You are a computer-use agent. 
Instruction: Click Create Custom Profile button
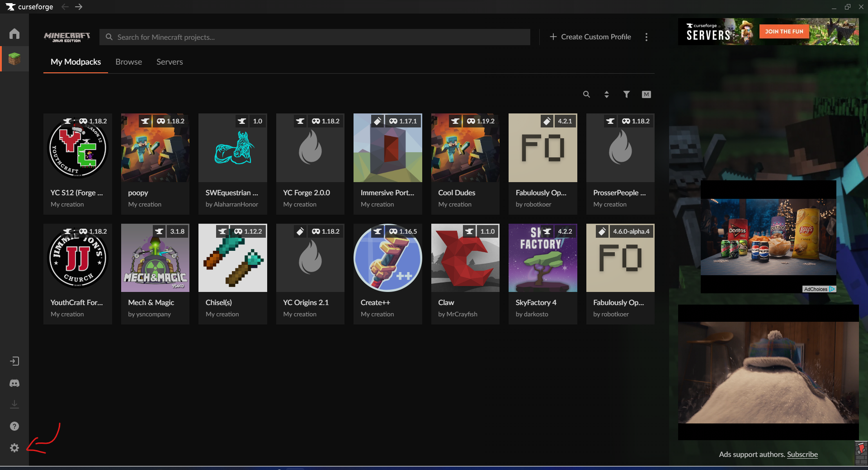point(590,37)
